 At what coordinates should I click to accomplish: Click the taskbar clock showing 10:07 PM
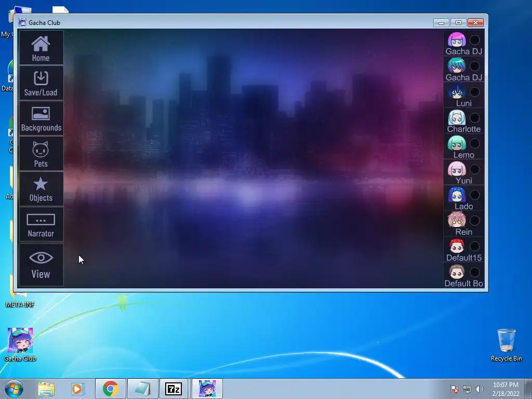(506, 389)
